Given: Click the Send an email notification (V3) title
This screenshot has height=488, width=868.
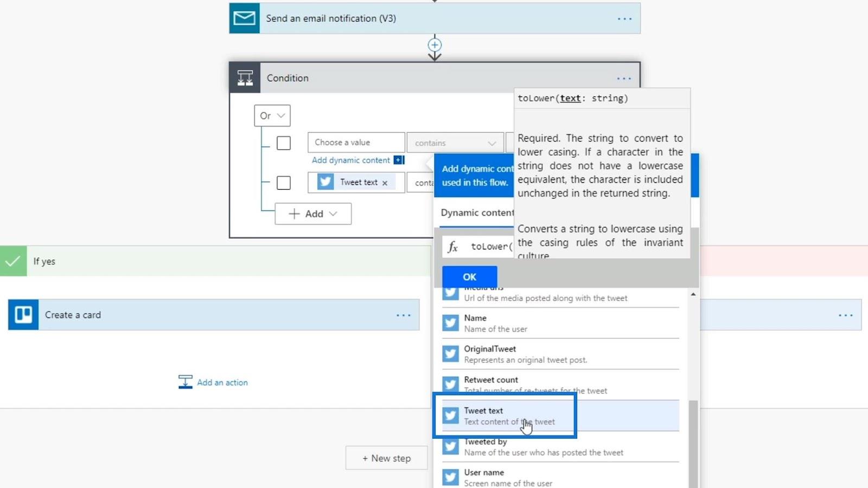Looking at the screenshot, I should [331, 18].
